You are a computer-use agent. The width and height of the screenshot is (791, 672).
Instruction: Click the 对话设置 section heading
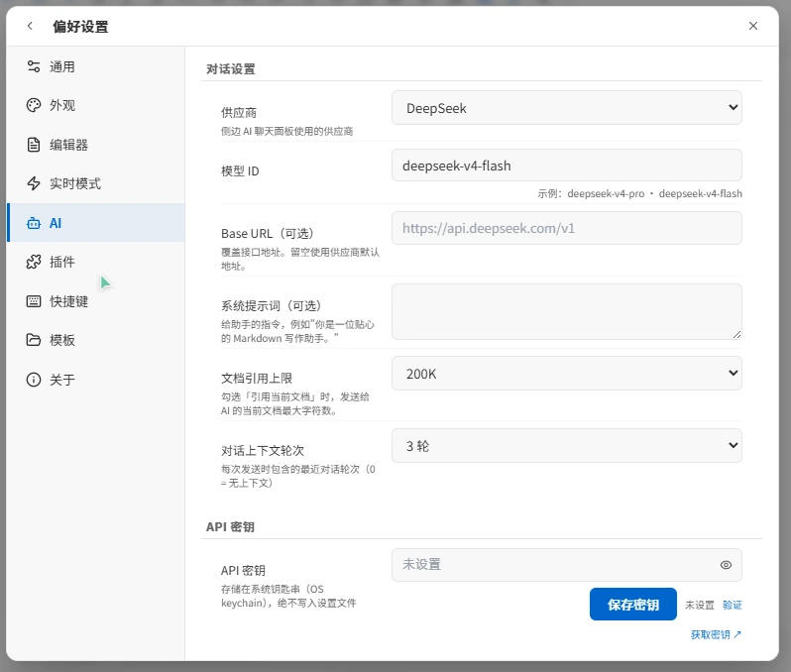pyautogui.click(x=231, y=69)
